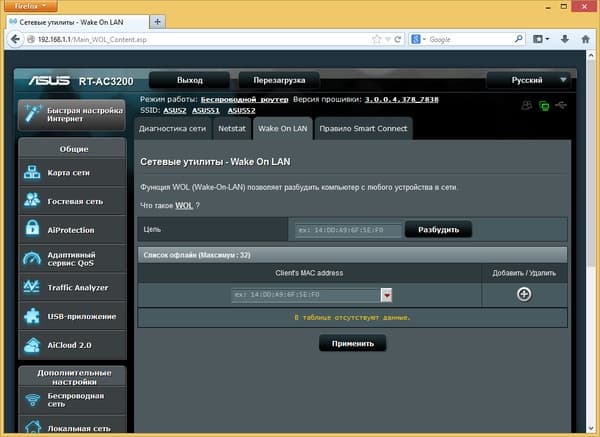Click the Выход logout button
This screenshot has width=600, height=437.
pyautogui.click(x=189, y=80)
